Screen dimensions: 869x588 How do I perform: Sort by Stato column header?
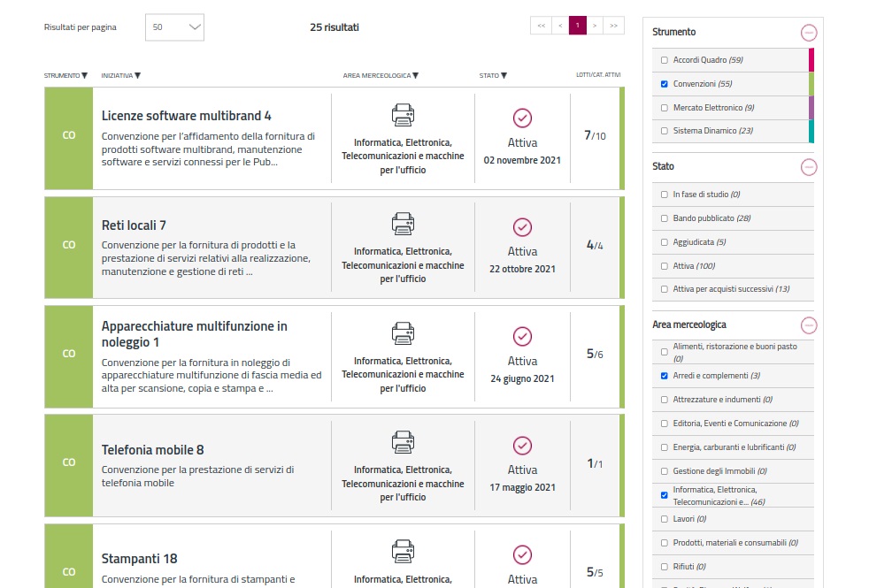(x=493, y=76)
